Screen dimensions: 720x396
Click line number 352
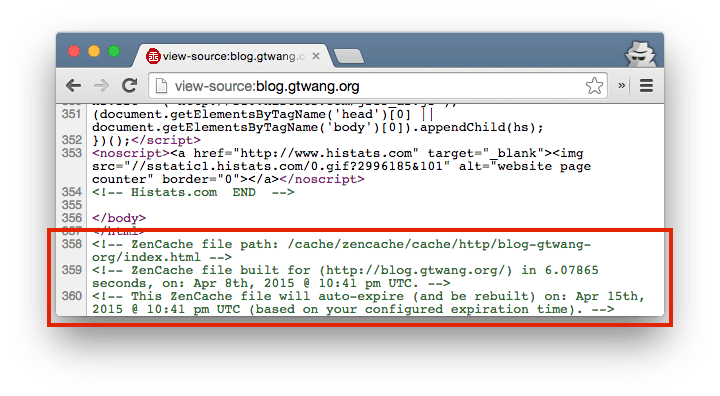tap(72, 140)
